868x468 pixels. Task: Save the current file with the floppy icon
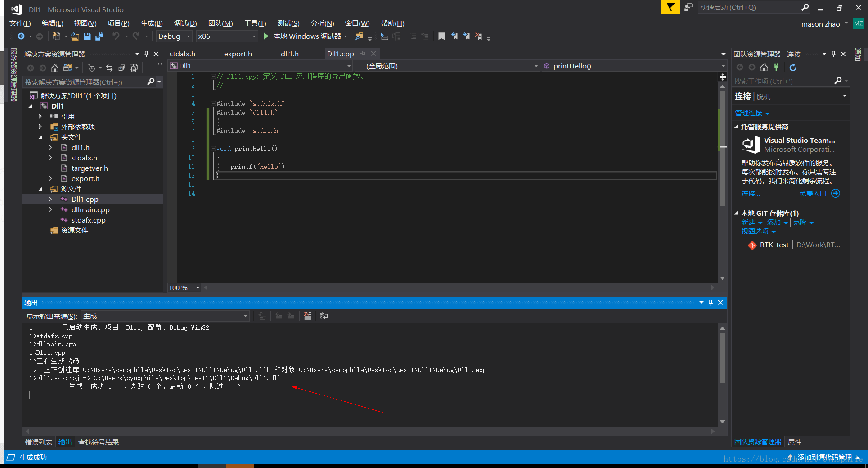click(x=87, y=36)
